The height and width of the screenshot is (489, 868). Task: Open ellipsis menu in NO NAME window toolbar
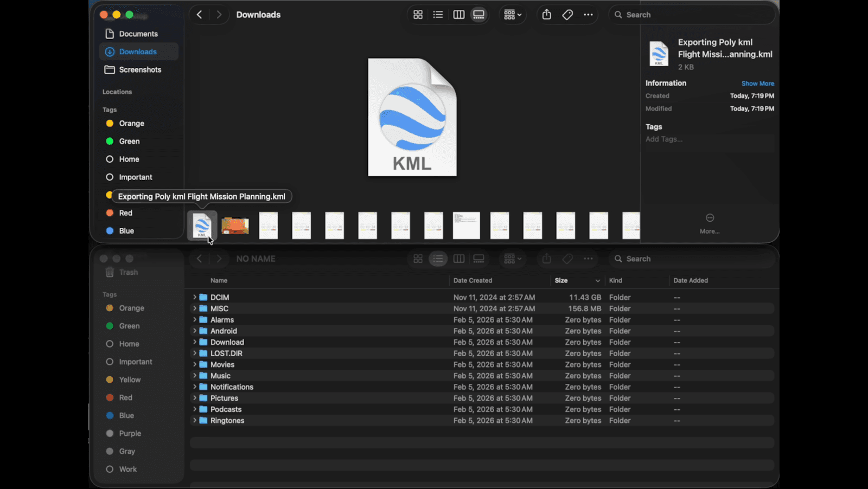coord(588,259)
